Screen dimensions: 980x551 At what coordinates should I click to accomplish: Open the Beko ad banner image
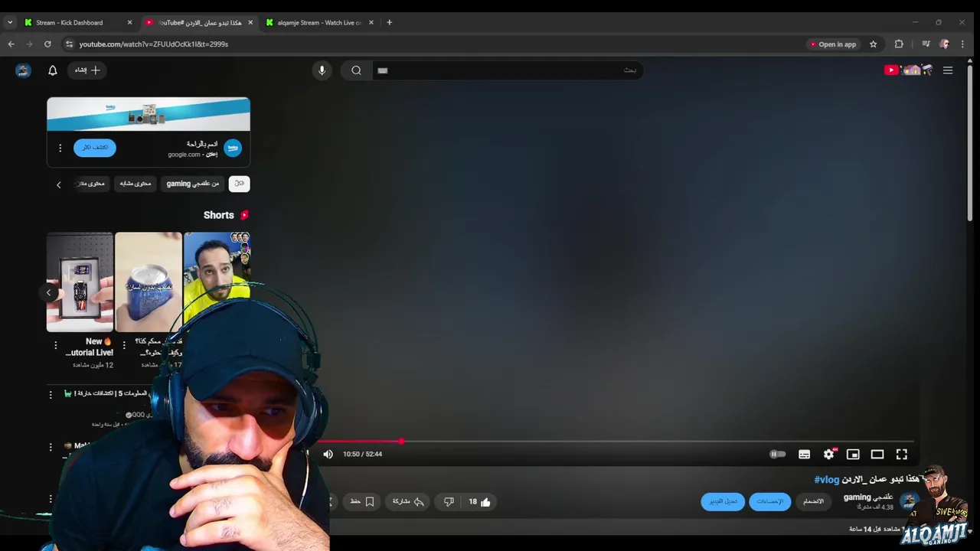(149, 114)
